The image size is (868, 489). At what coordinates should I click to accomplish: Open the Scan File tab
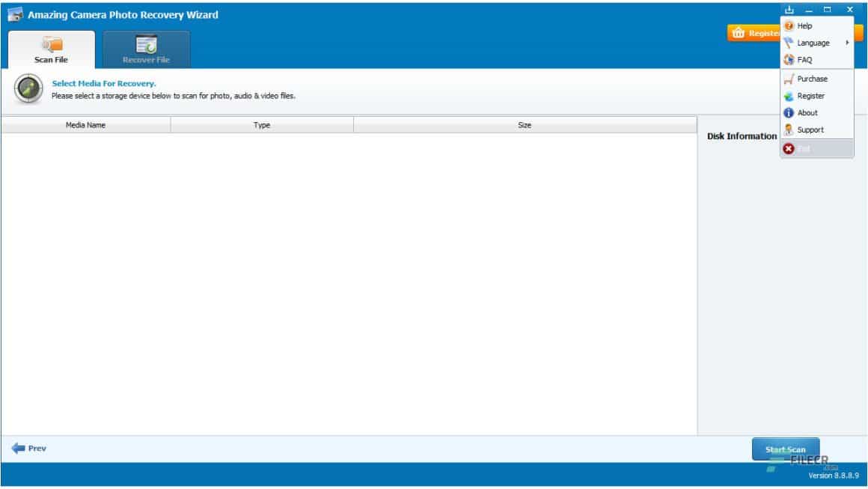coord(51,50)
